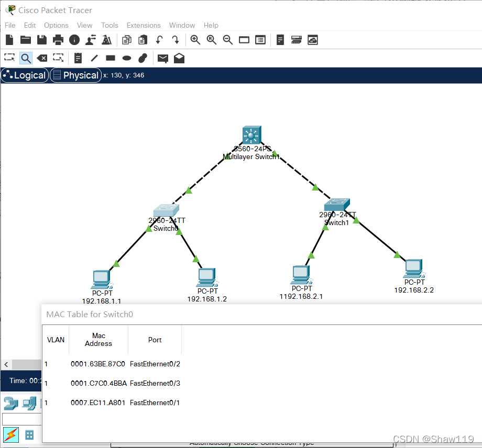
Task: Click the New file icon
Action: click(9, 40)
